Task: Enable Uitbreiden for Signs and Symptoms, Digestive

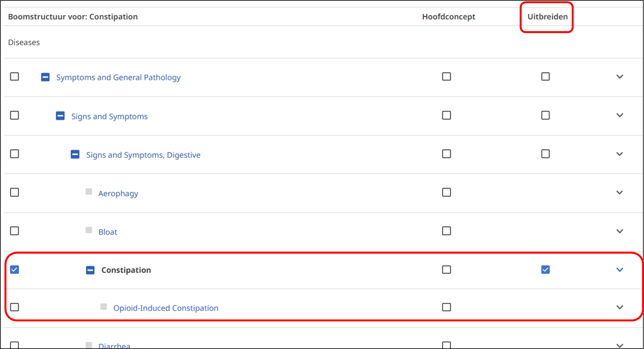Action: click(x=545, y=154)
